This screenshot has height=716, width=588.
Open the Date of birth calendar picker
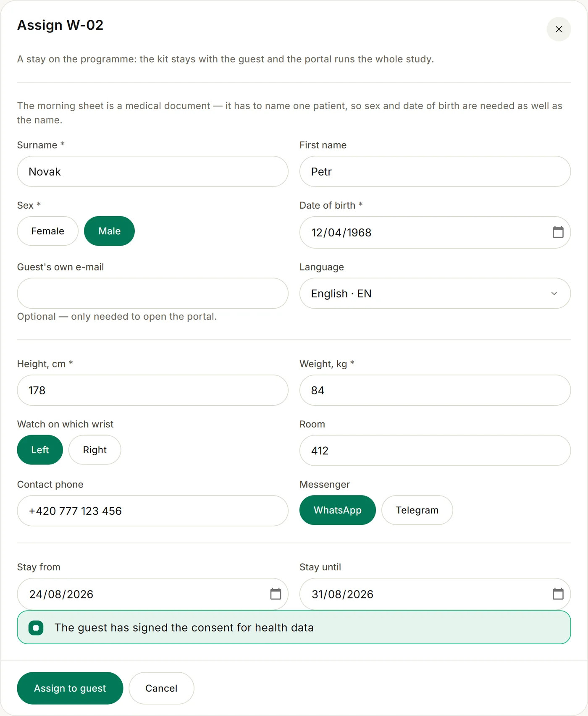558,232
